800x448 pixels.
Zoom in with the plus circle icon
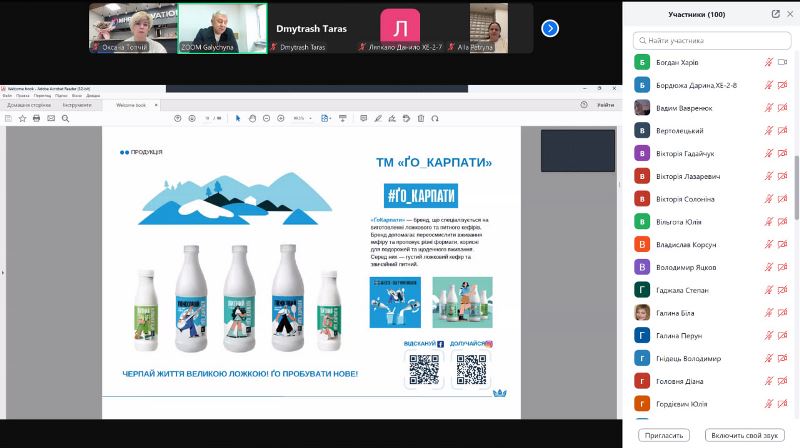point(281,118)
